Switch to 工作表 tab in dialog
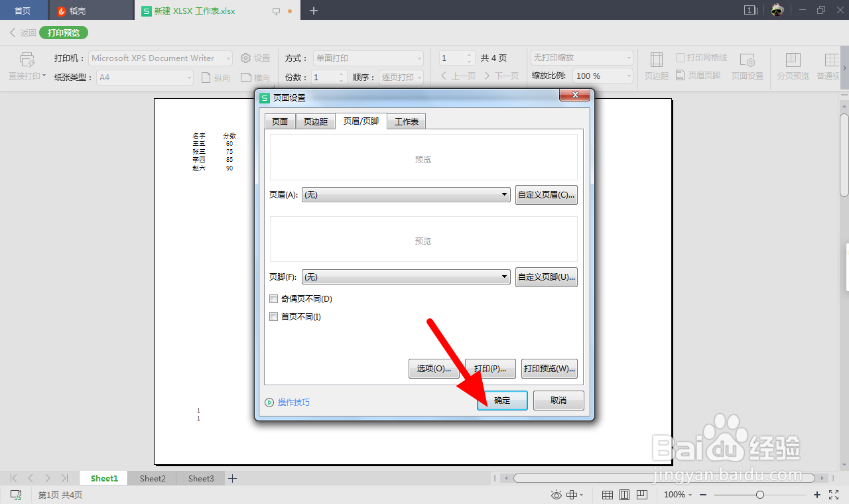Screen dimensions: 849x504 tap(407, 122)
